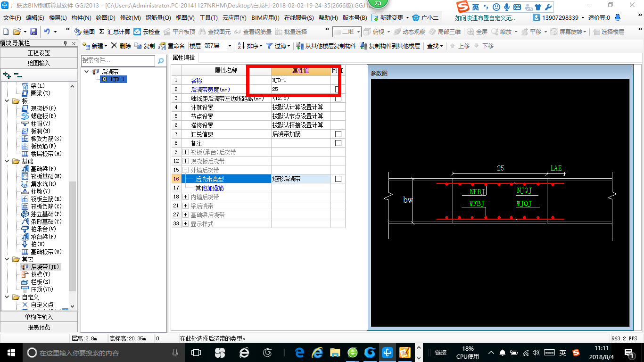Screen dimensions: 644x362
Task: Click the 复制 copy button
Action: [x=145, y=46]
